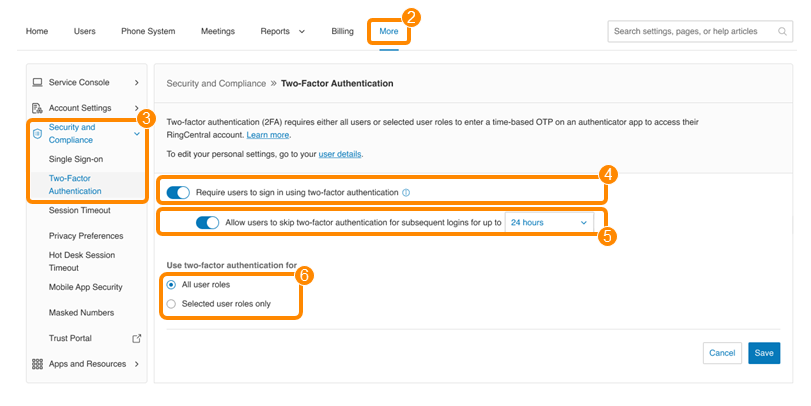The height and width of the screenshot is (406, 811).
Task: Go to the Phone System tab
Action: pos(148,31)
